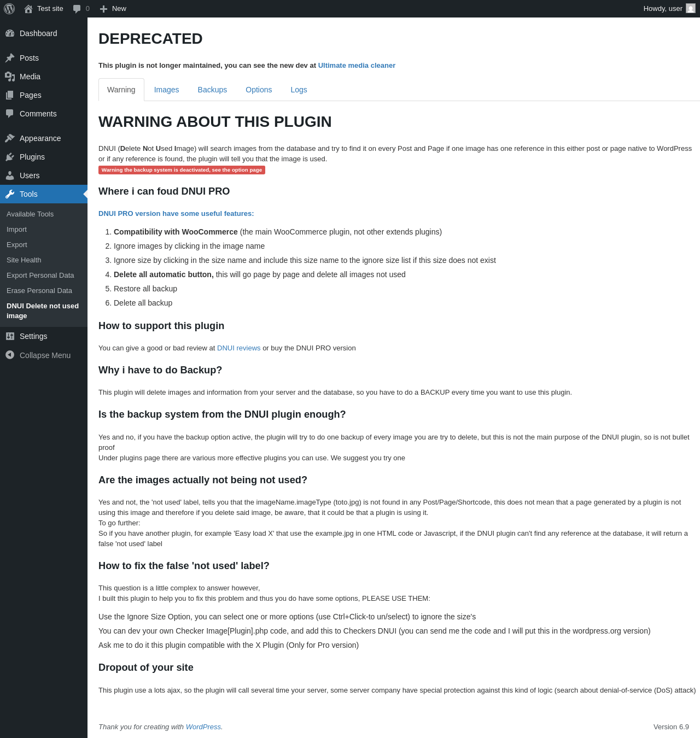Follow the Ultimate media cleaner link
The width and height of the screenshot is (700, 738).
pos(357,66)
